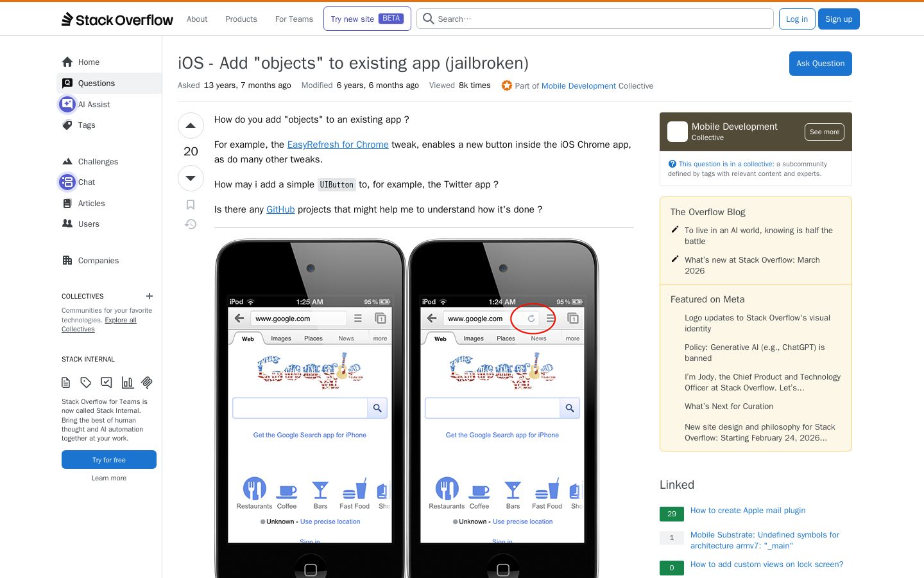The image size is (924, 578).
Task: Open the EasyRefresh for Chrome link
Action: (x=338, y=144)
